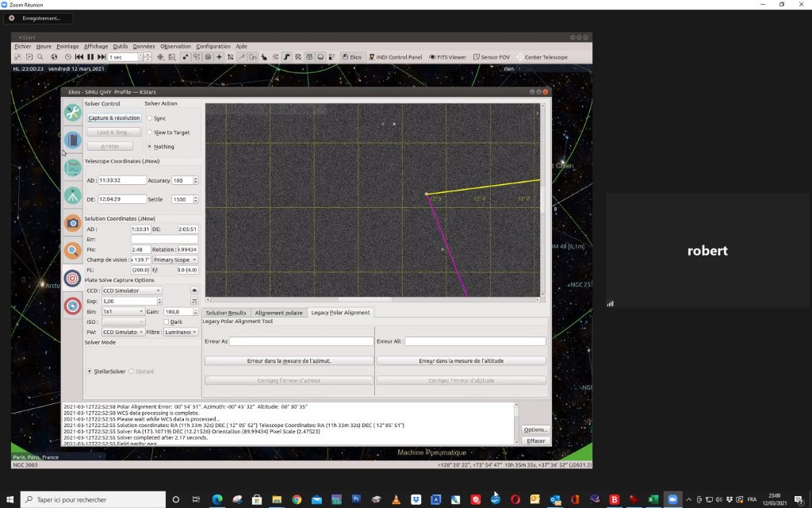Click the Sensor FOV toolbar button

tap(492, 57)
